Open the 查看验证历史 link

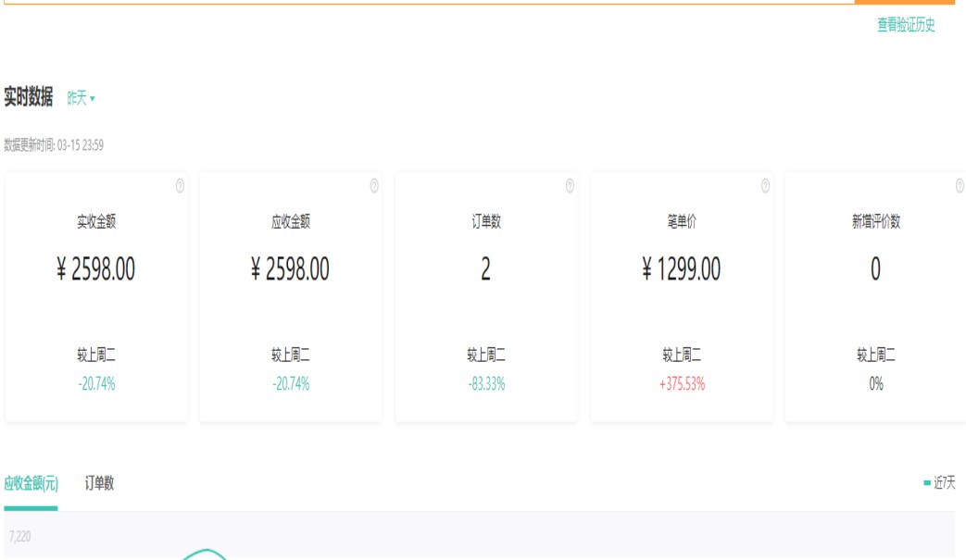tap(906, 26)
